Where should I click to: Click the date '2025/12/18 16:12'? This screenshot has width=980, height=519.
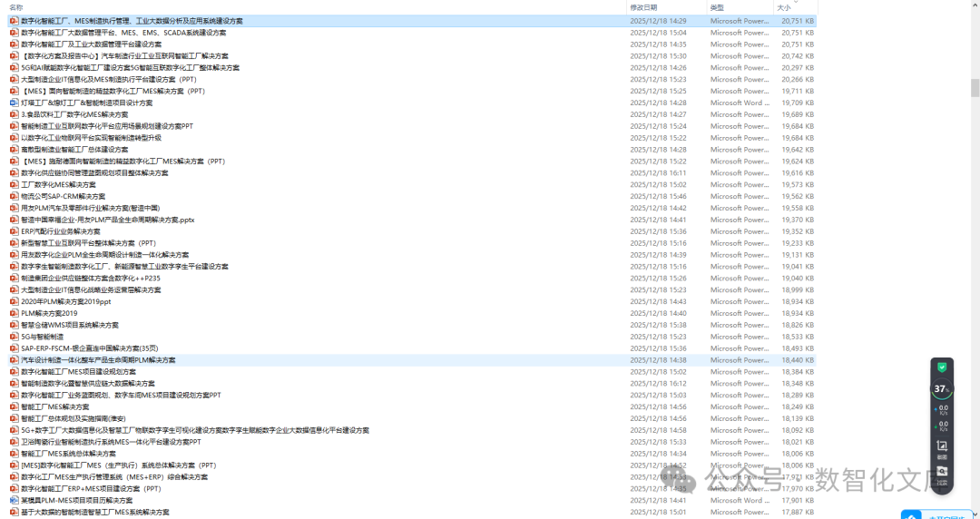pyautogui.click(x=658, y=383)
